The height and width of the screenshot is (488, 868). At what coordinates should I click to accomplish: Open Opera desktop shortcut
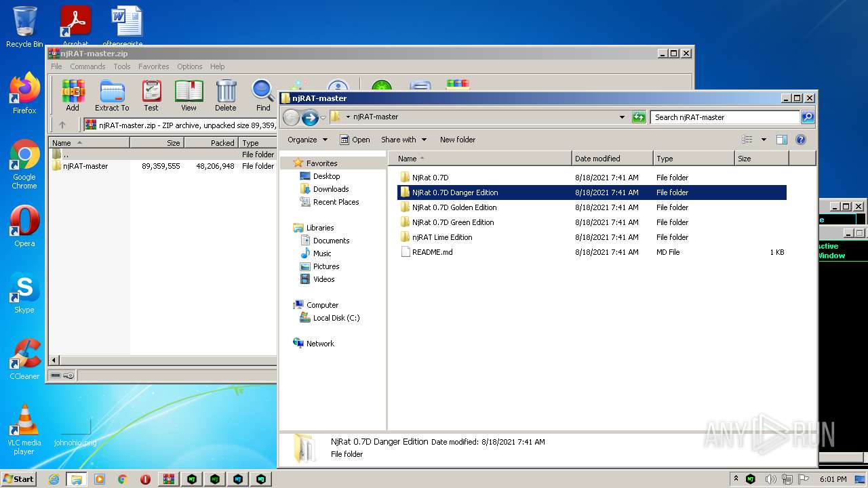[x=24, y=227]
